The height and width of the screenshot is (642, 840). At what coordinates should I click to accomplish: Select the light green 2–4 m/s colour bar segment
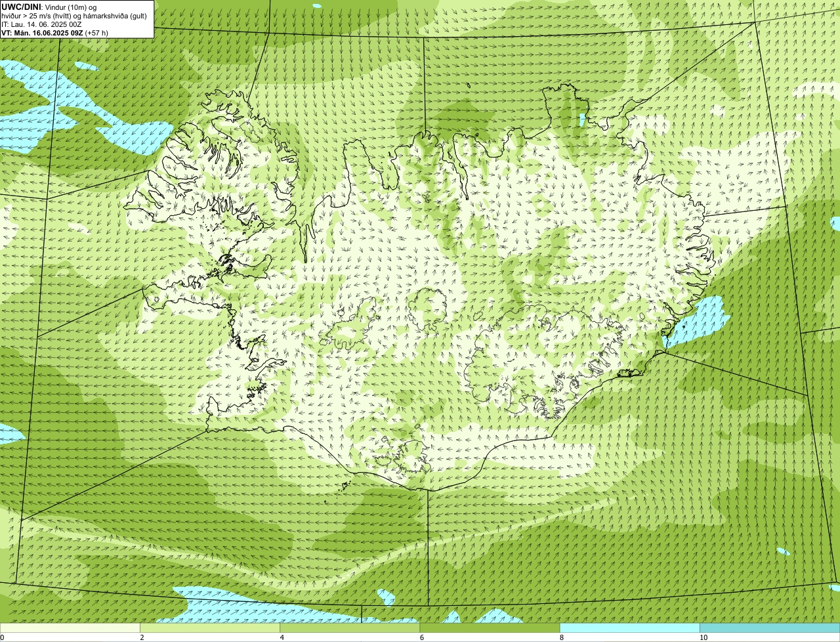click(210, 628)
